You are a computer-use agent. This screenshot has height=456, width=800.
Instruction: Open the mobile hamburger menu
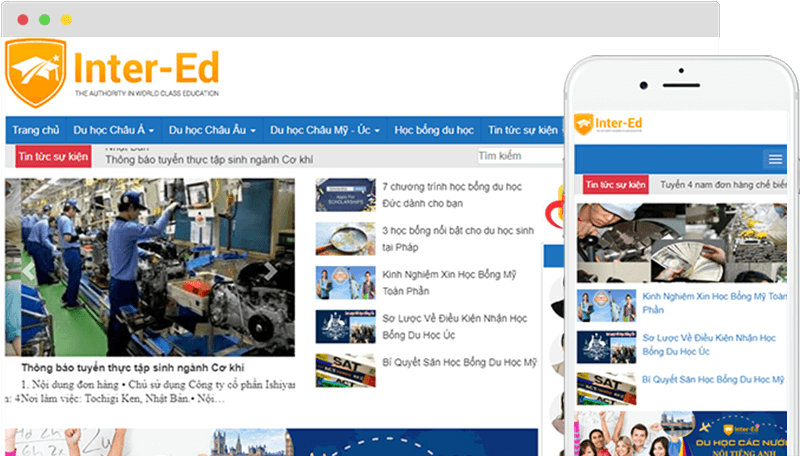pos(773,159)
